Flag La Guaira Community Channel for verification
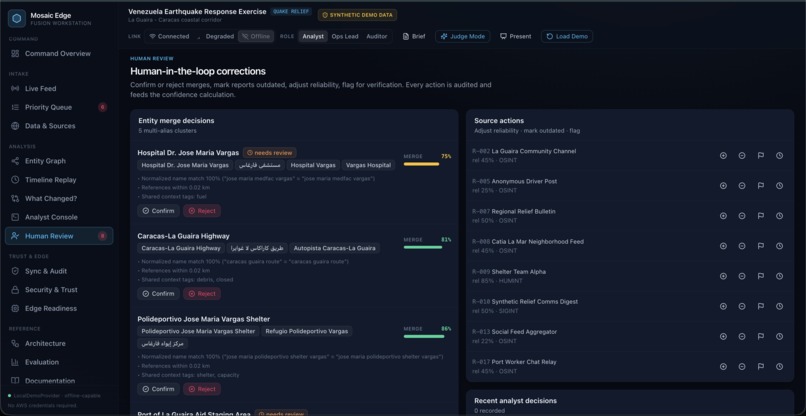This screenshot has height=416, width=806. point(761,155)
